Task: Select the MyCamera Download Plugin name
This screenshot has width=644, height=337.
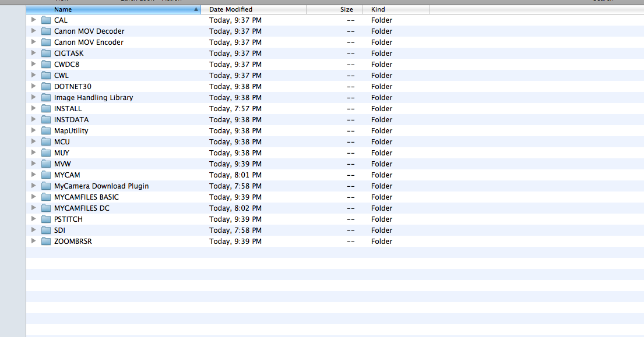Action: [x=101, y=186]
